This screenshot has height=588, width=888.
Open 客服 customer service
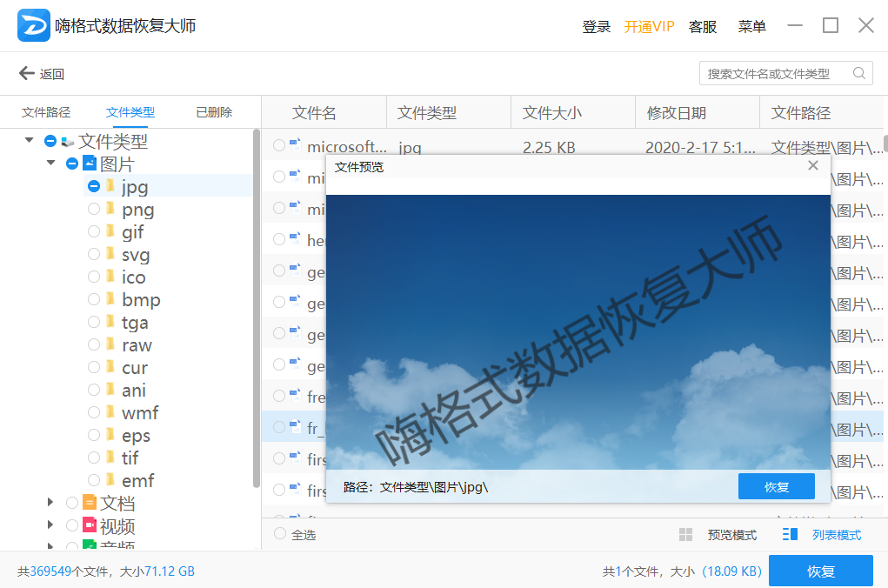pos(703,27)
